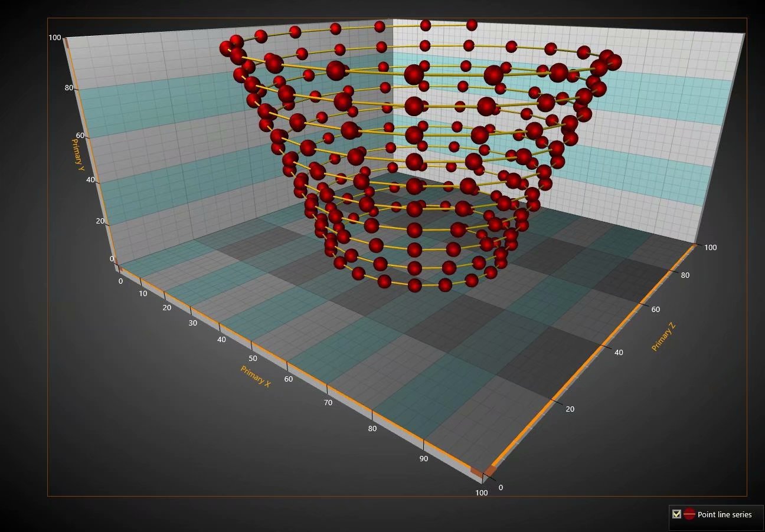Click the X axis tick label 90
The image size is (765, 532).
[x=424, y=458]
